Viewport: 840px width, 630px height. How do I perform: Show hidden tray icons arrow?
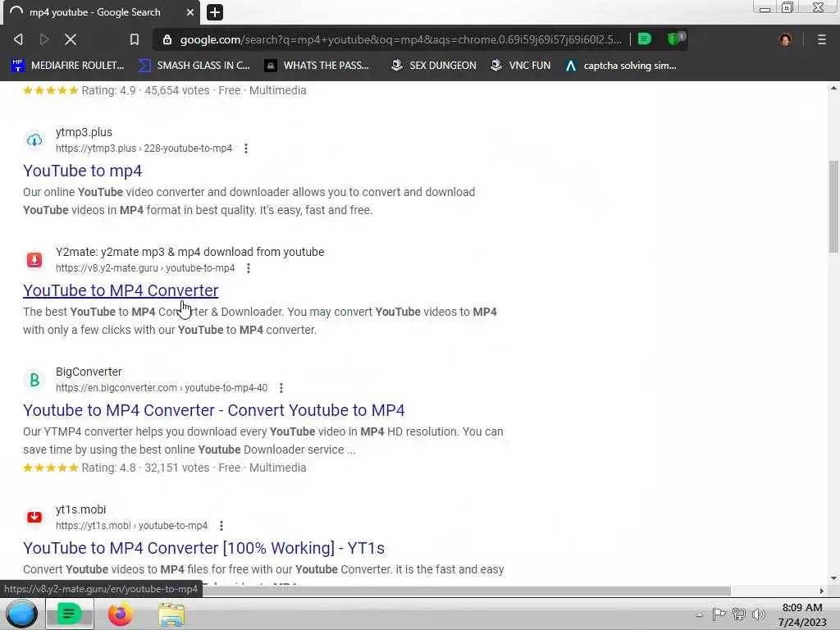pyautogui.click(x=699, y=614)
